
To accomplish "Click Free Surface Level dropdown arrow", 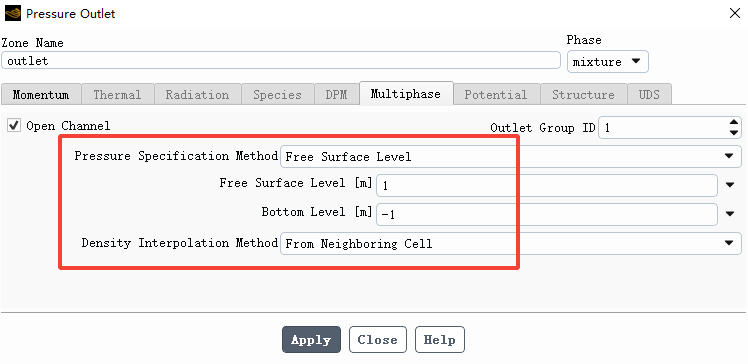I will pyautogui.click(x=730, y=185).
